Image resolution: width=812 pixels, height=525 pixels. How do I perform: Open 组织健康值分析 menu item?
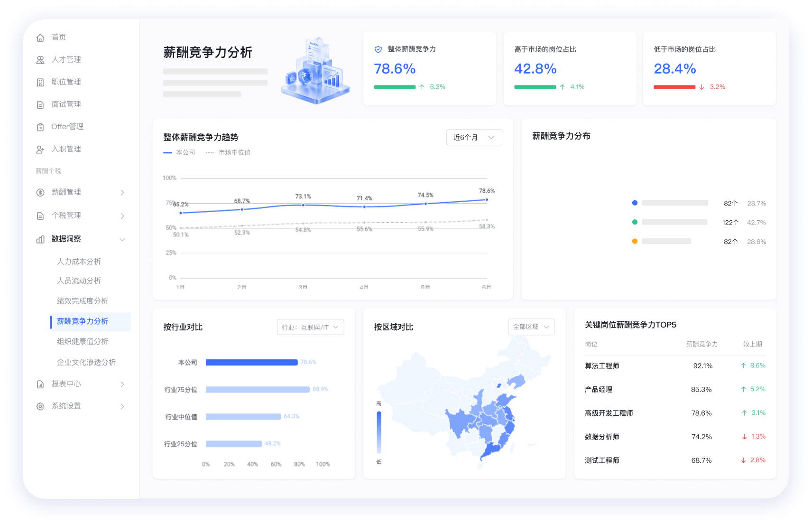pos(83,341)
